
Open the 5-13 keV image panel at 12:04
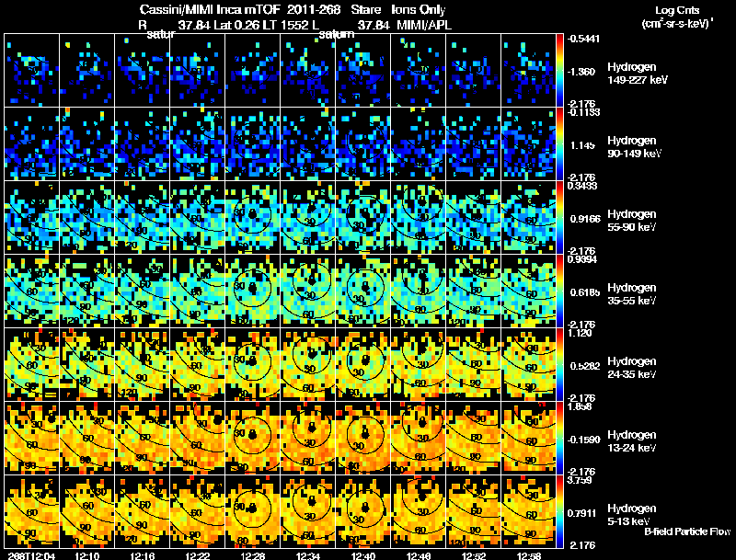pyautogui.click(x=32, y=511)
